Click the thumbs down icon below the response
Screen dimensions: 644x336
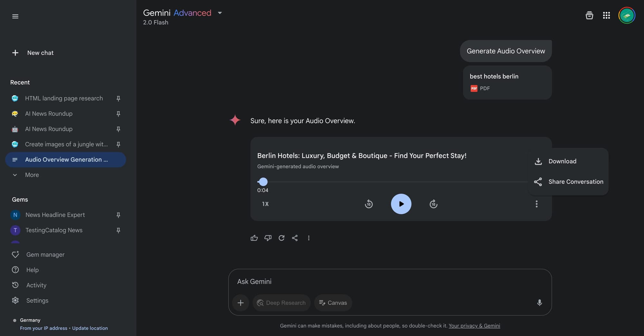tap(268, 238)
